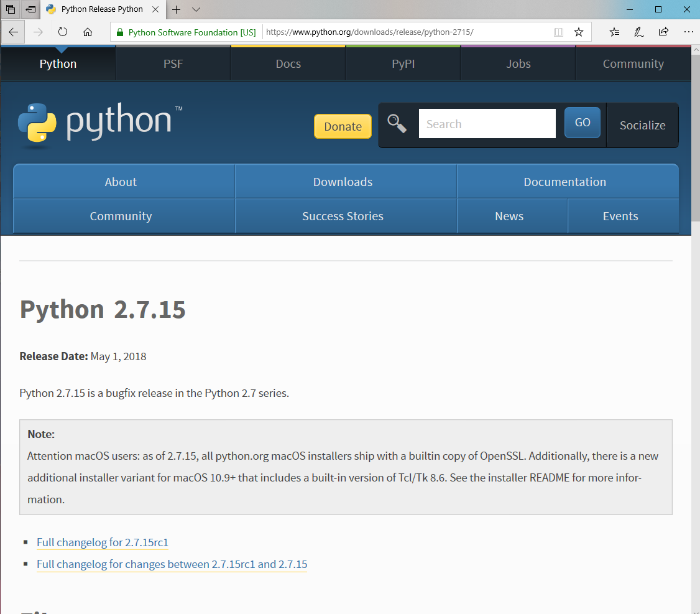Open the Socialize menu
This screenshot has width=700, height=614.
tap(642, 125)
